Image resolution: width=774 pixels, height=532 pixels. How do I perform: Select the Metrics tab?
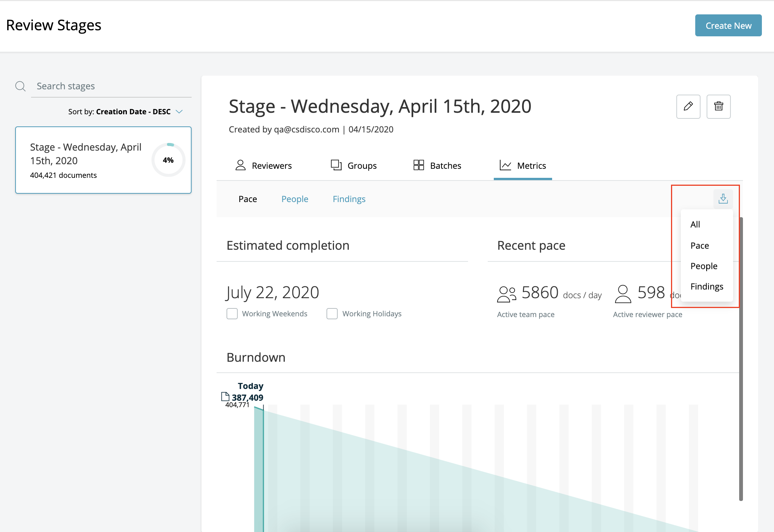(523, 166)
